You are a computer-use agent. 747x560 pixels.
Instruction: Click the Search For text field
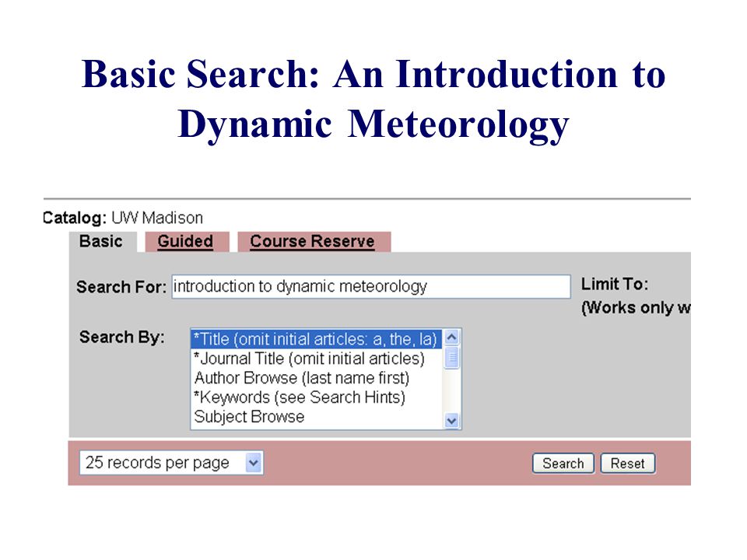coord(371,287)
